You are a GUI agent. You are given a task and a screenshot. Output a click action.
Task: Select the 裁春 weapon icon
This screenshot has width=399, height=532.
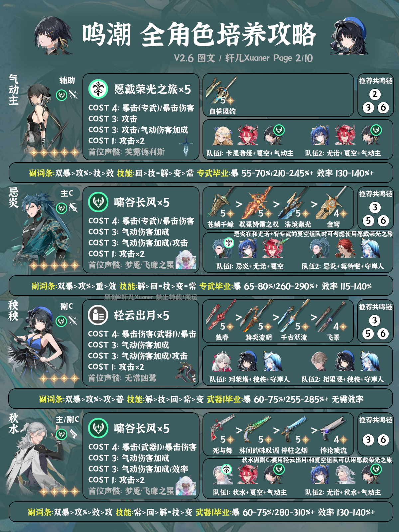(x=220, y=316)
